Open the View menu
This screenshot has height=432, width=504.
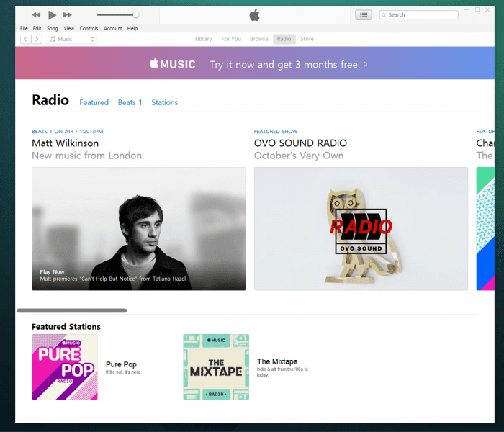click(x=69, y=28)
